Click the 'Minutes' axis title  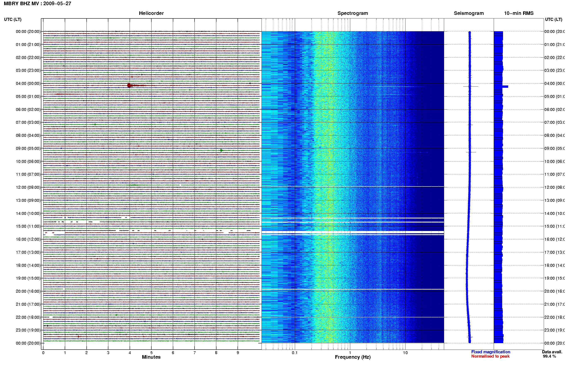(151, 357)
